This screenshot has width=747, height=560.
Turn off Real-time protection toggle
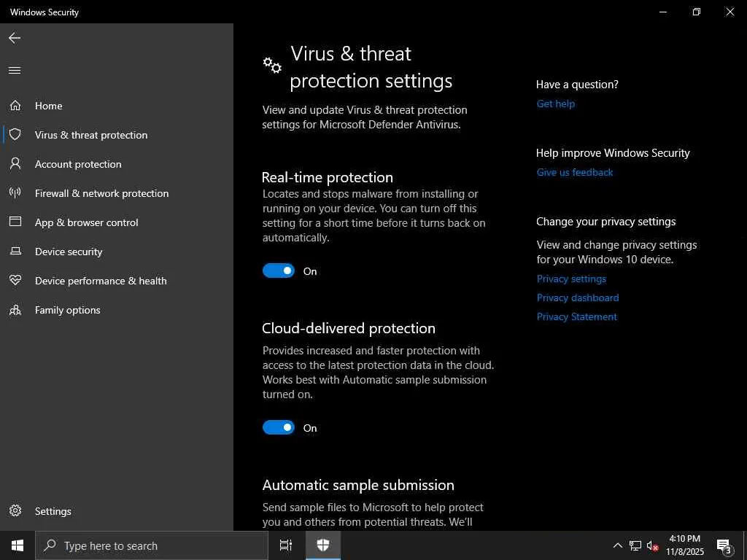click(x=279, y=271)
